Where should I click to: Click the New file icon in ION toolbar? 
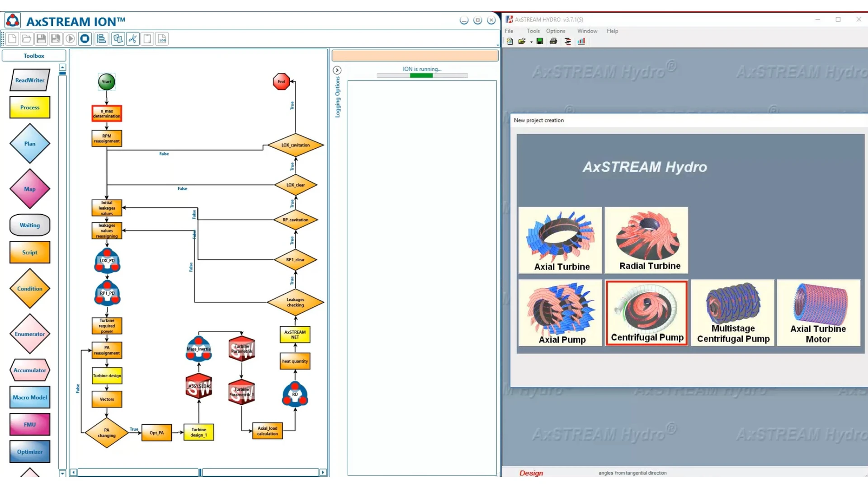coord(12,39)
